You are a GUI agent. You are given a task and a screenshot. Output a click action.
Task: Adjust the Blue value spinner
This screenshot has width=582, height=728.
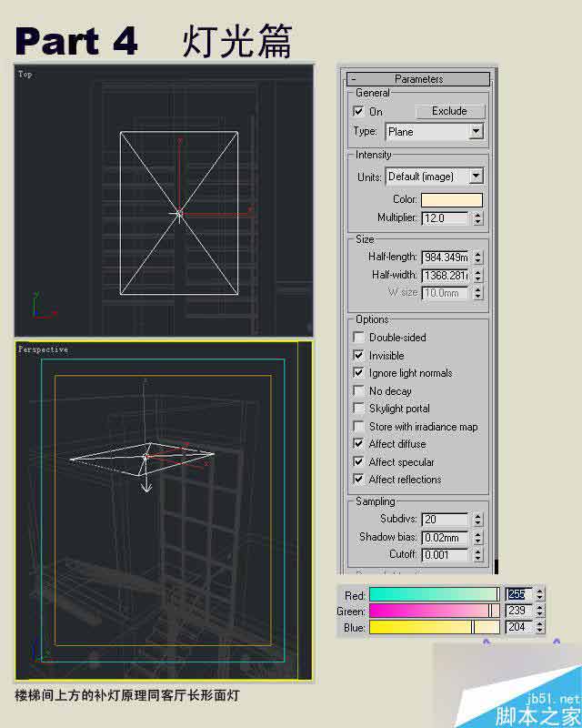click(539, 627)
